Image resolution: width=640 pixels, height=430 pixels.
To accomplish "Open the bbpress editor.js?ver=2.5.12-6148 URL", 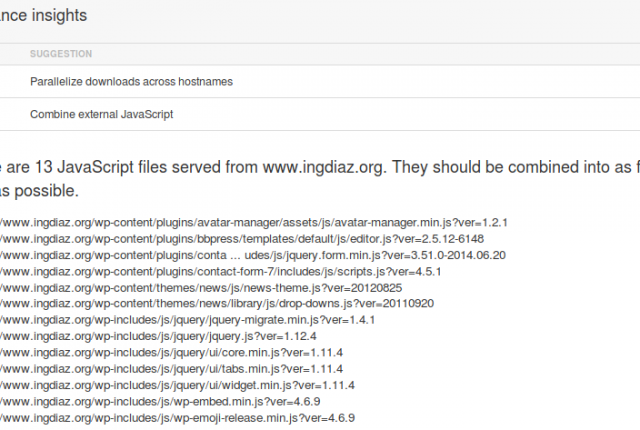I will tap(242, 239).
